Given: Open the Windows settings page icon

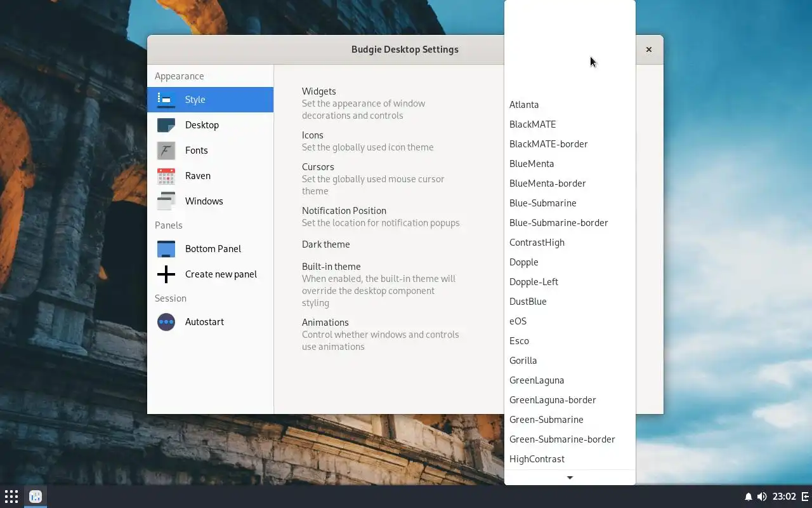Looking at the screenshot, I should point(166,201).
